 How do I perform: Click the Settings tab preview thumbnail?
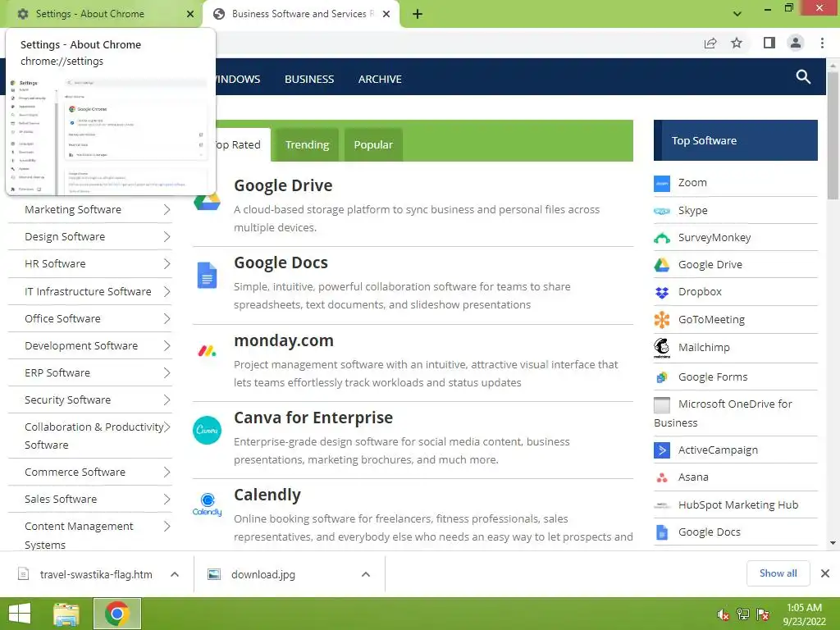coord(110,135)
